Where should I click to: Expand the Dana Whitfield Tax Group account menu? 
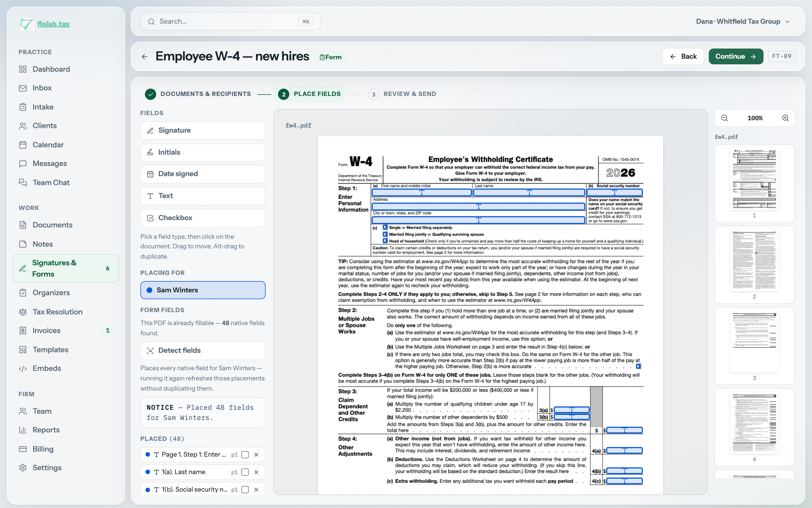point(743,21)
